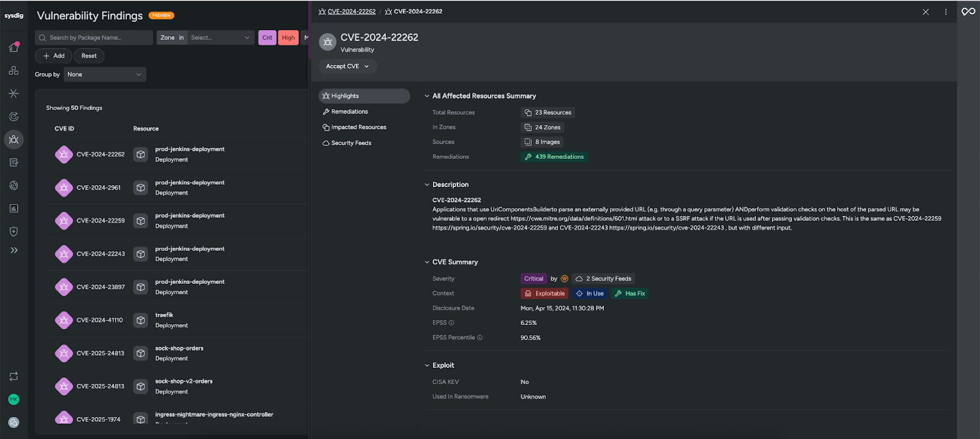Open the Group by None dropdown
The height and width of the screenshot is (439, 980).
point(105,75)
